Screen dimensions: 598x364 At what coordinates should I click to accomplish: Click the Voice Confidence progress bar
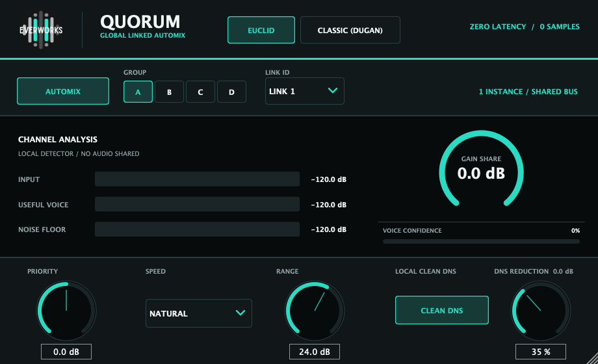481,242
